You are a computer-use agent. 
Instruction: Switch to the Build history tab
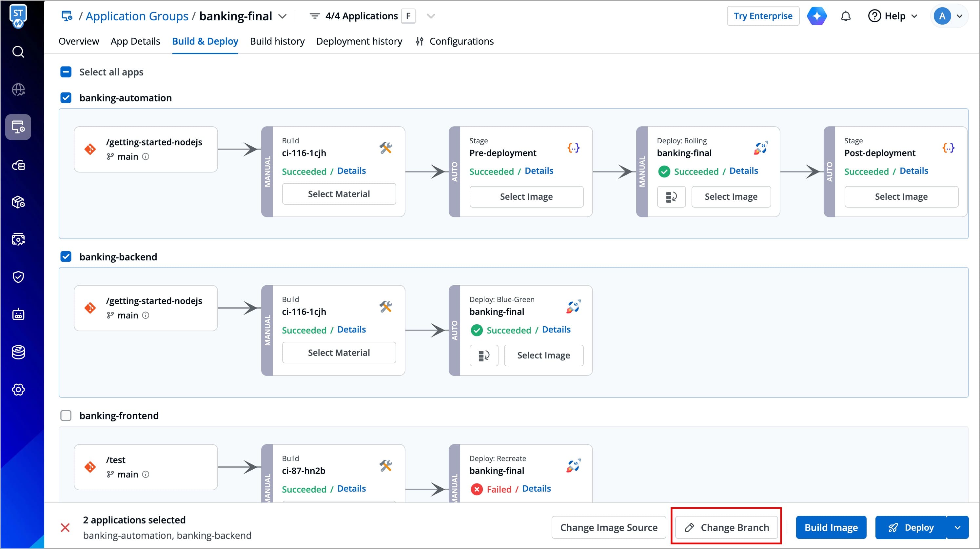tap(277, 41)
